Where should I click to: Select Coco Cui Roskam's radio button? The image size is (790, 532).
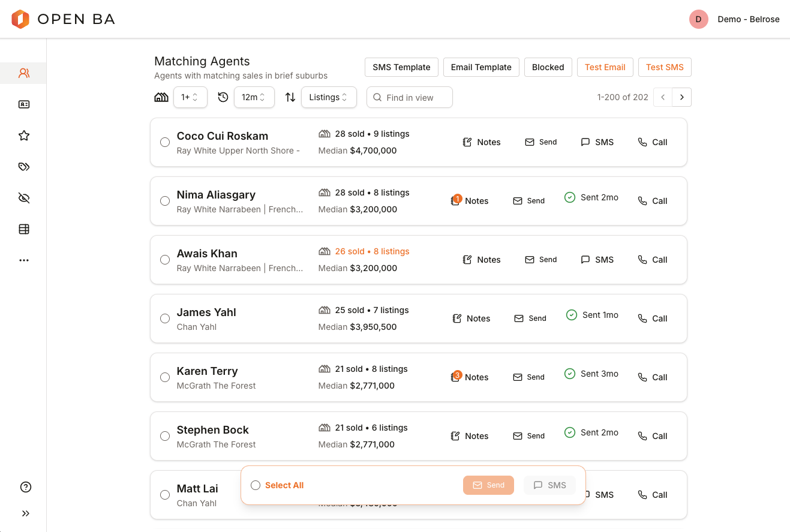(x=165, y=142)
